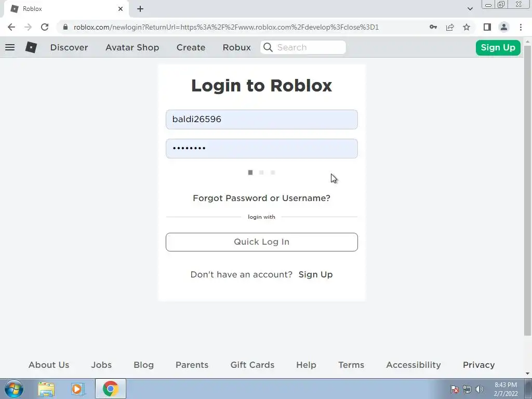The height and width of the screenshot is (399, 532).
Task: Toggle the browser side panel icon
Action: pos(487,27)
